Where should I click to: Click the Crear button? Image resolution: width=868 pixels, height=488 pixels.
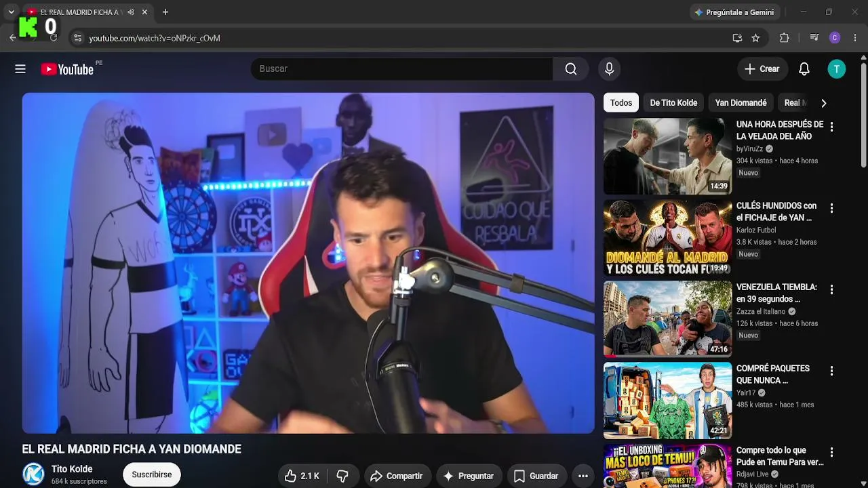[x=762, y=68]
